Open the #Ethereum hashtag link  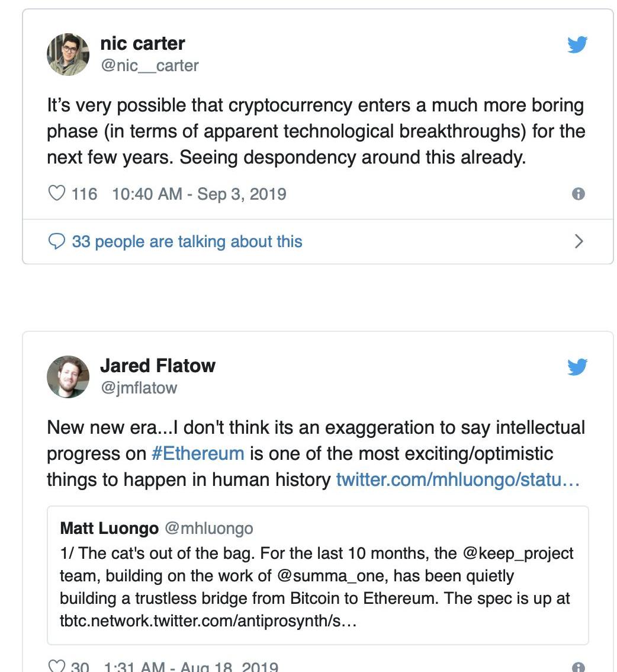(198, 453)
